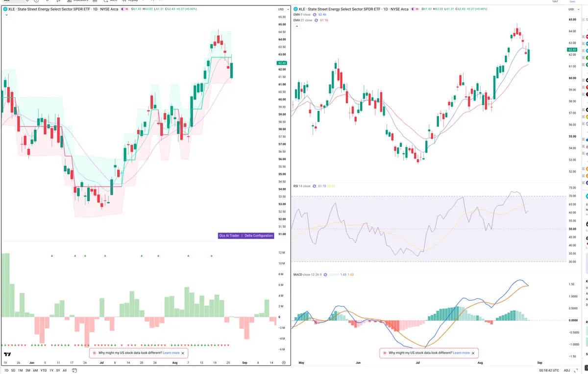Click the XLE symbol logo on the left chart
This screenshot has width=588, height=374.
(5, 9)
